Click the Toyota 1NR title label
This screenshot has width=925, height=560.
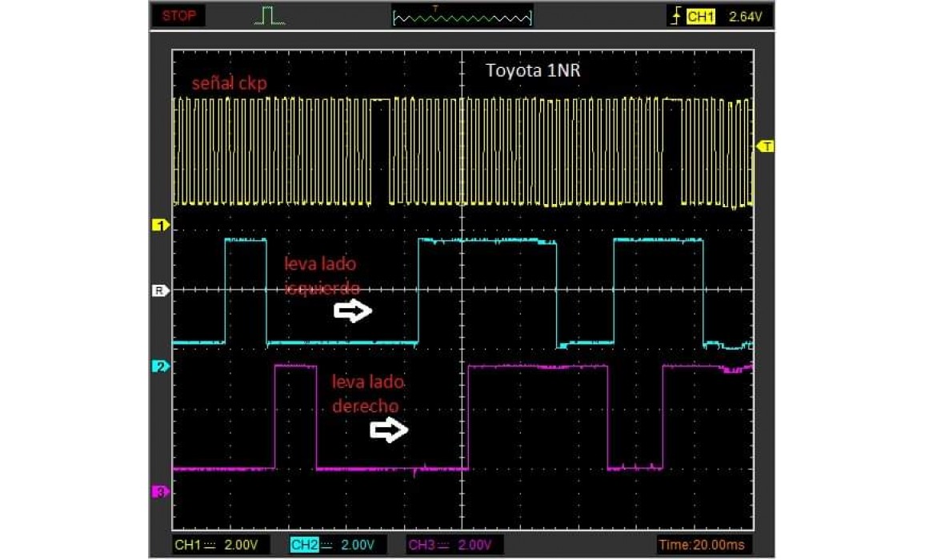[533, 70]
